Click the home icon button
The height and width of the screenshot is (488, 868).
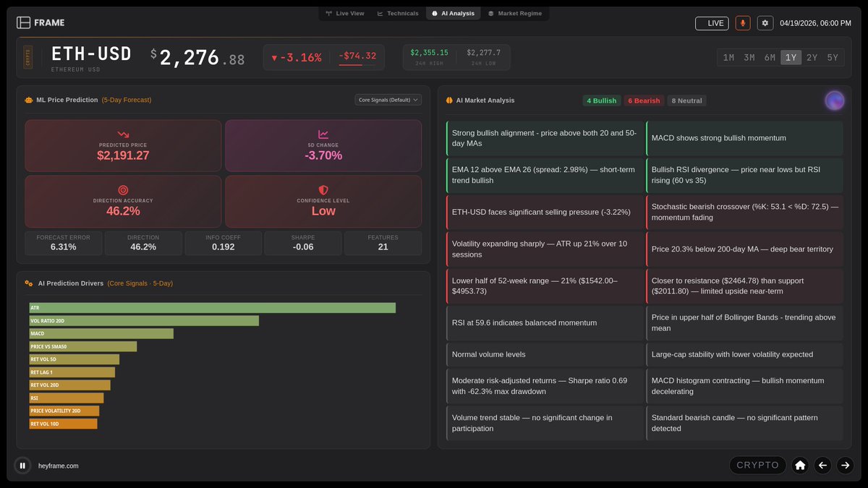point(800,466)
